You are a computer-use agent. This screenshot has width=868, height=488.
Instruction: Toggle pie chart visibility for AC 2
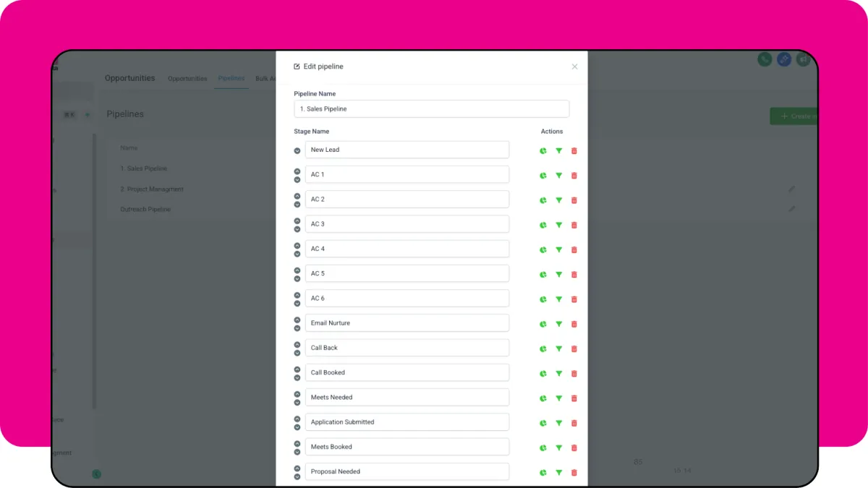point(543,200)
